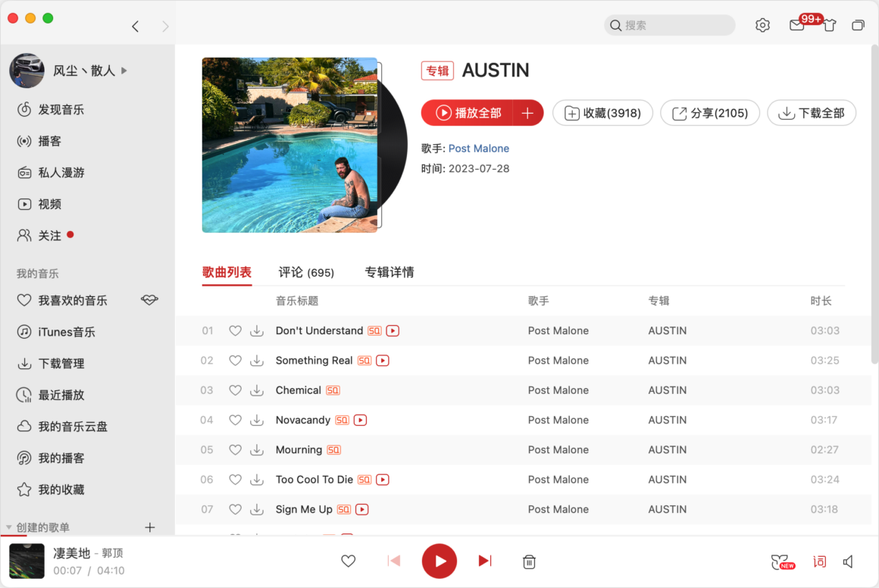The image size is (879, 588).
Task: Like the playing song 凄美地
Action: (348, 561)
